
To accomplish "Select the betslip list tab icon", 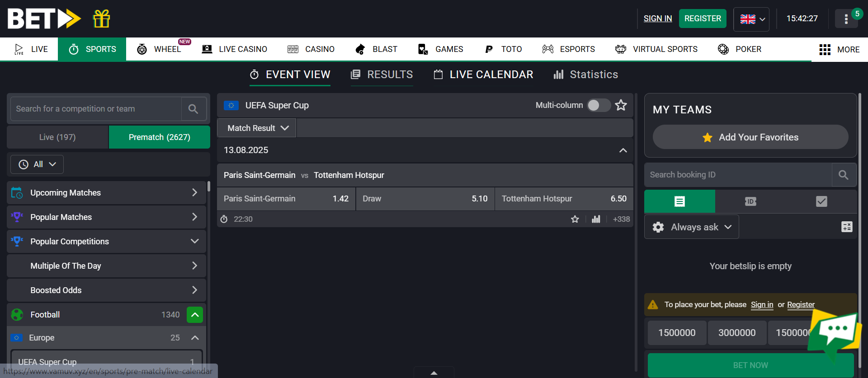I will pos(679,201).
